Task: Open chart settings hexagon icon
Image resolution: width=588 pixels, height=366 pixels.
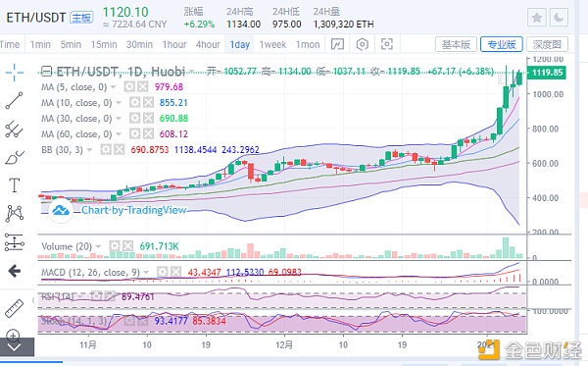Action: pos(363,44)
